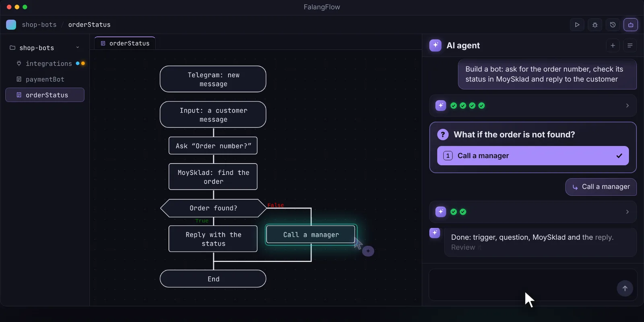Select the Telegram: new message node

213,79
